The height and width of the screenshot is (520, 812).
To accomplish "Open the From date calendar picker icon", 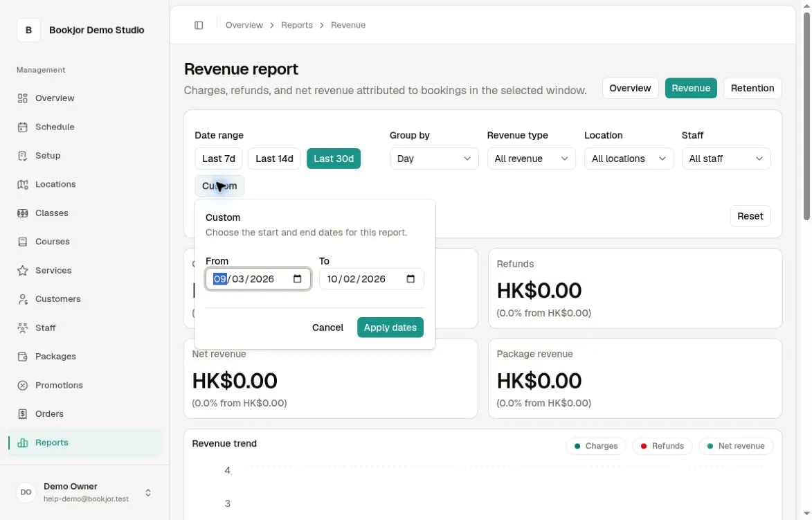I will (297, 279).
